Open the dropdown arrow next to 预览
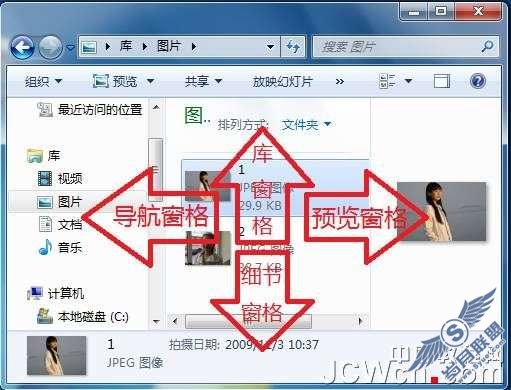The height and width of the screenshot is (390, 511). 150,81
